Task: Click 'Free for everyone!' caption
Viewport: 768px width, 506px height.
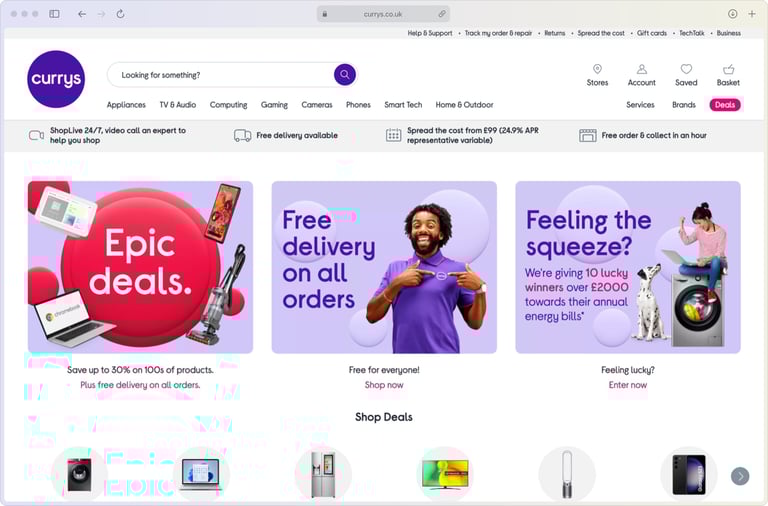Action: (x=384, y=370)
